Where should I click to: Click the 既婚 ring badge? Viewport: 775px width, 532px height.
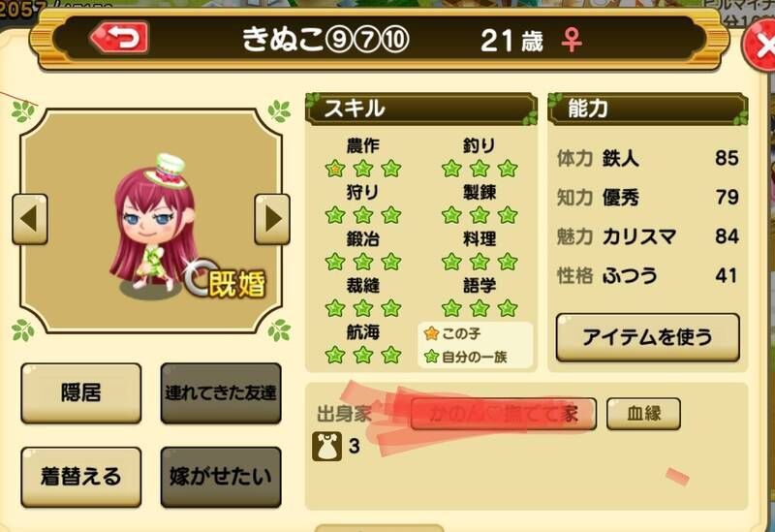225,280
